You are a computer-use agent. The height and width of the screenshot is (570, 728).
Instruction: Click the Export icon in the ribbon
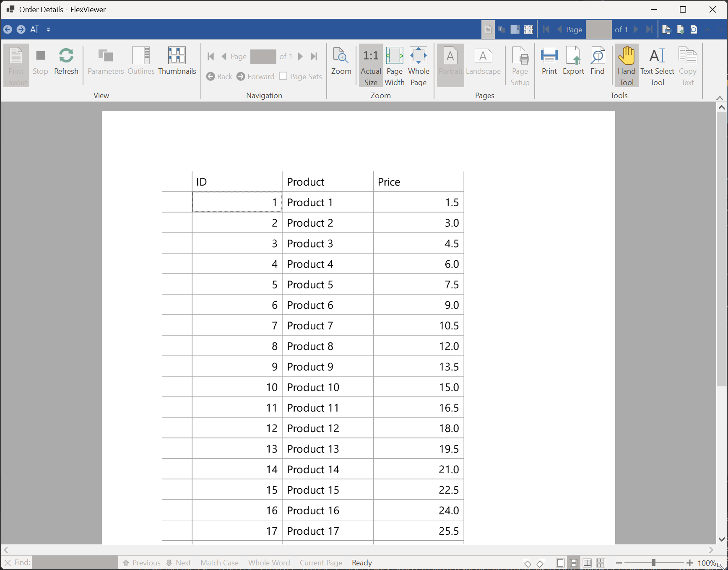click(573, 61)
